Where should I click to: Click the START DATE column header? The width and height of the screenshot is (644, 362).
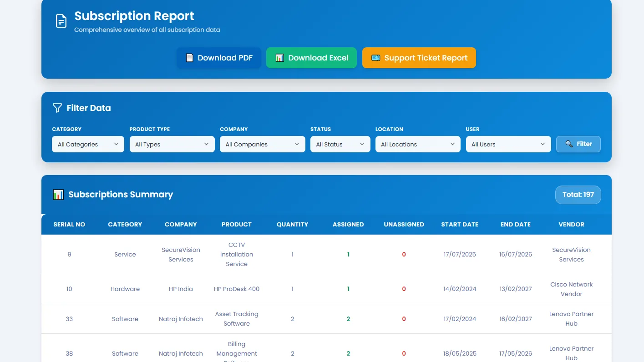tap(460, 224)
